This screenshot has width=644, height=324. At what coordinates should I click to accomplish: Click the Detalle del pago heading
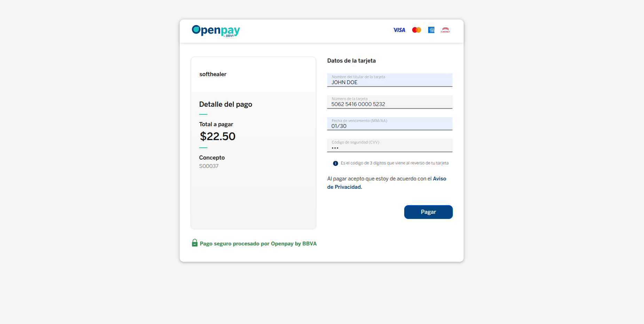[226, 104]
